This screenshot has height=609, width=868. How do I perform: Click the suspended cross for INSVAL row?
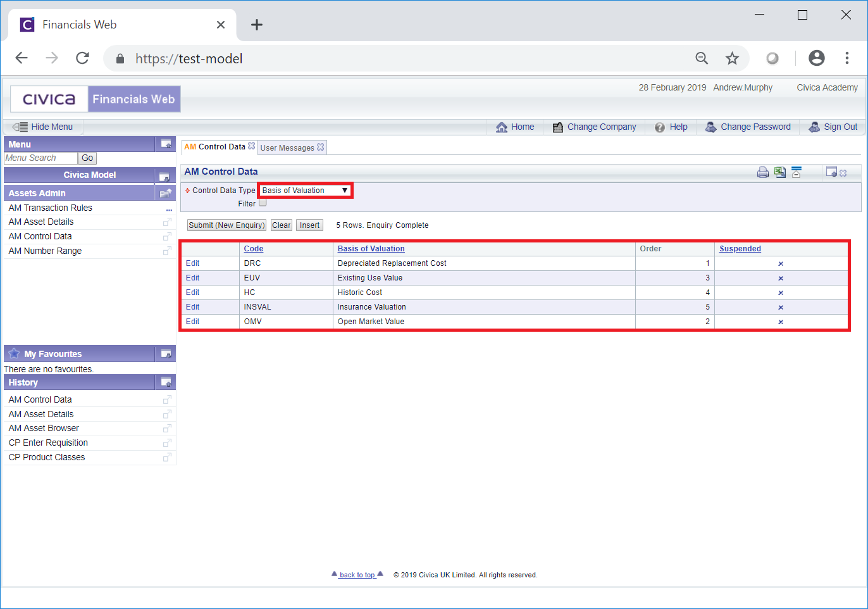point(781,308)
